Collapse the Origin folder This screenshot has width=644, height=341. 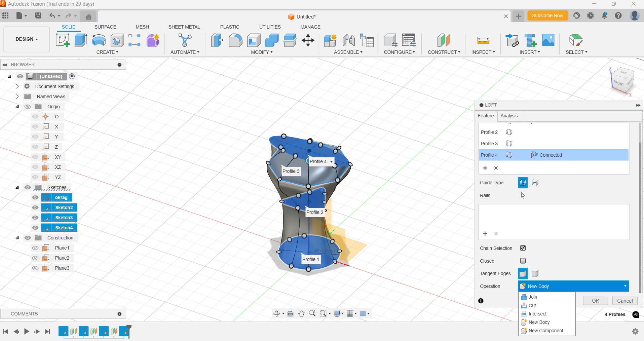click(17, 107)
